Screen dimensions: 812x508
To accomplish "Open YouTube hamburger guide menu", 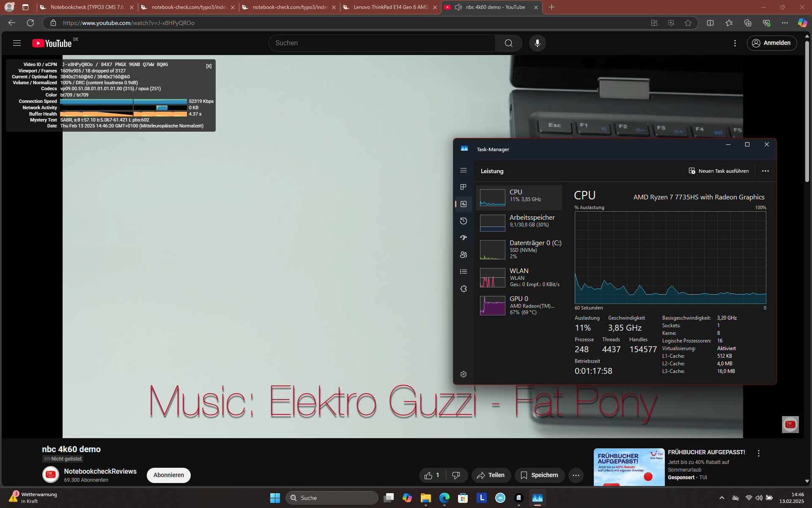I will click(x=17, y=43).
